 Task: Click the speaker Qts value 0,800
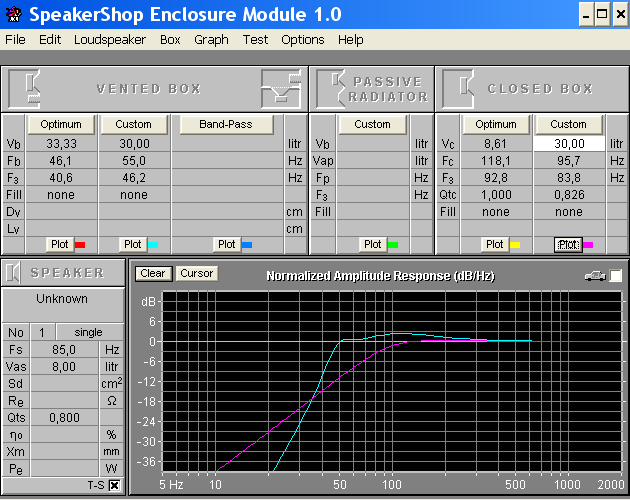pos(64,418)
